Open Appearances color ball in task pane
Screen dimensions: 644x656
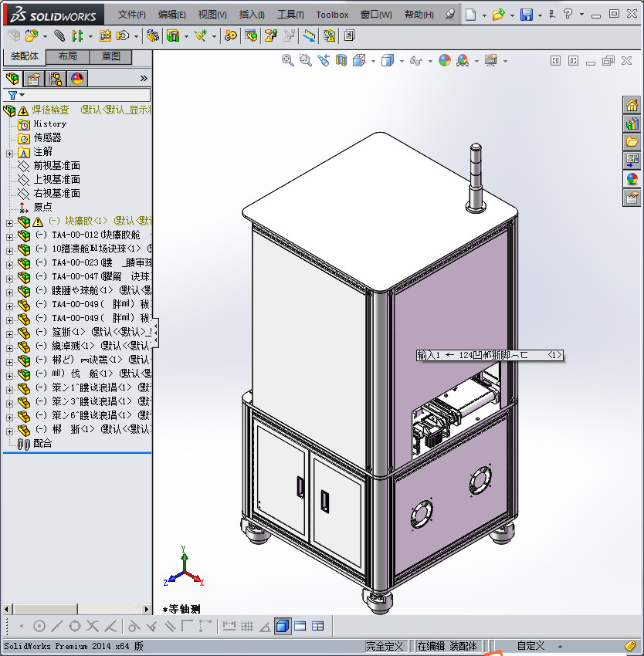[632, 178]
